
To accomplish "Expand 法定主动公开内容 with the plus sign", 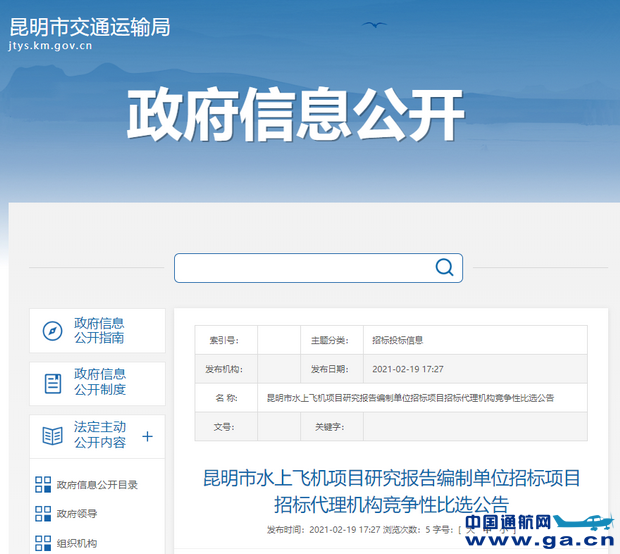I will 147,436.
